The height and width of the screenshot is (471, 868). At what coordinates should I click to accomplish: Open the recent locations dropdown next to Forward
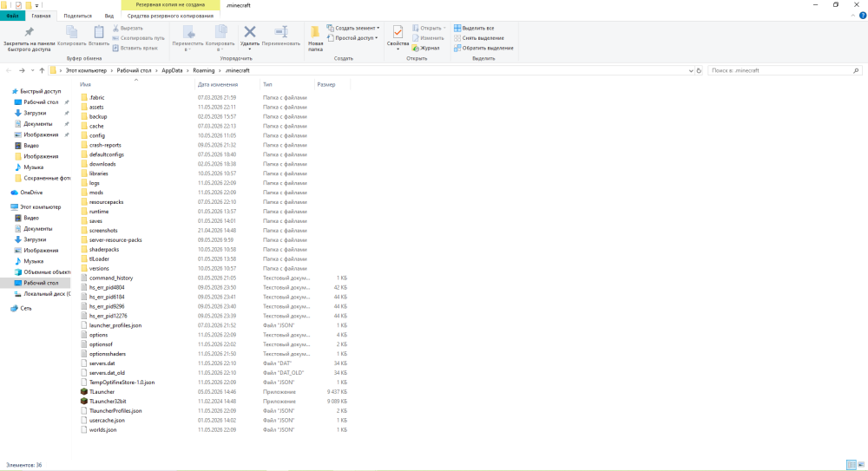[32, 71]
